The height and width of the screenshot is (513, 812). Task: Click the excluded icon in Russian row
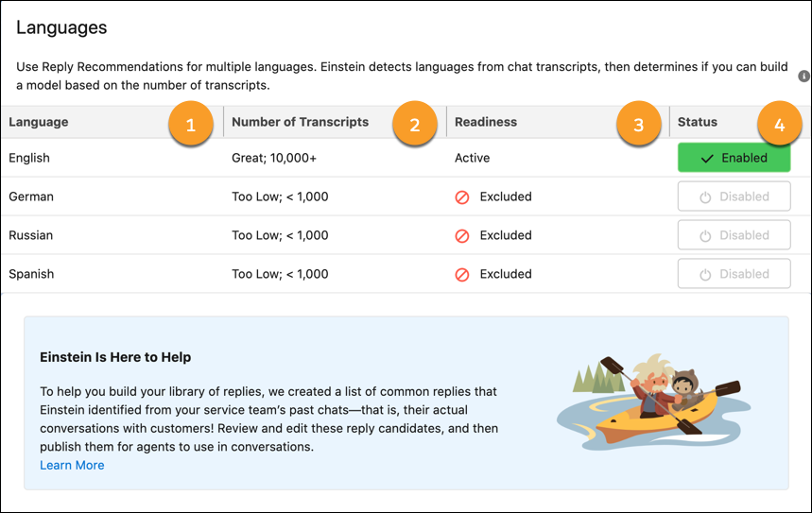(462, 236)
